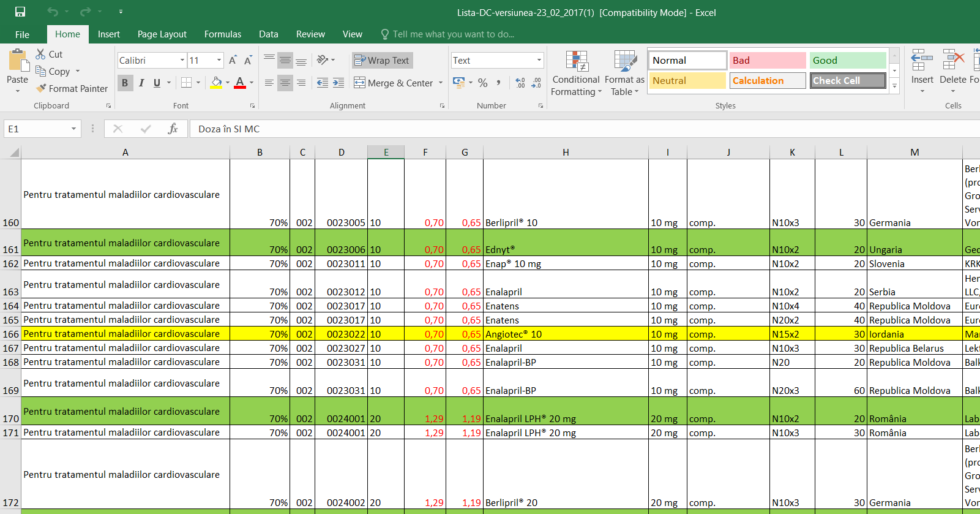The image size is (980, 514).
Task: Apply the red Font Color swatch
Action: coord(240,83)
